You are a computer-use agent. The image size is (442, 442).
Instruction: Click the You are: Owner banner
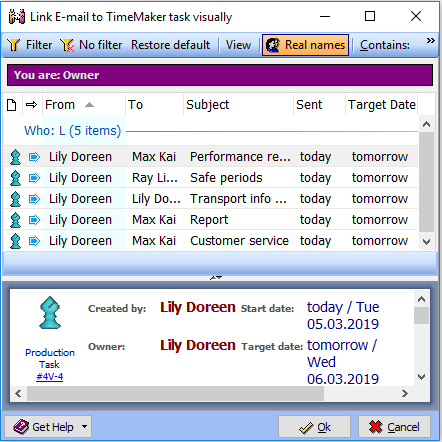click(220, 75)
